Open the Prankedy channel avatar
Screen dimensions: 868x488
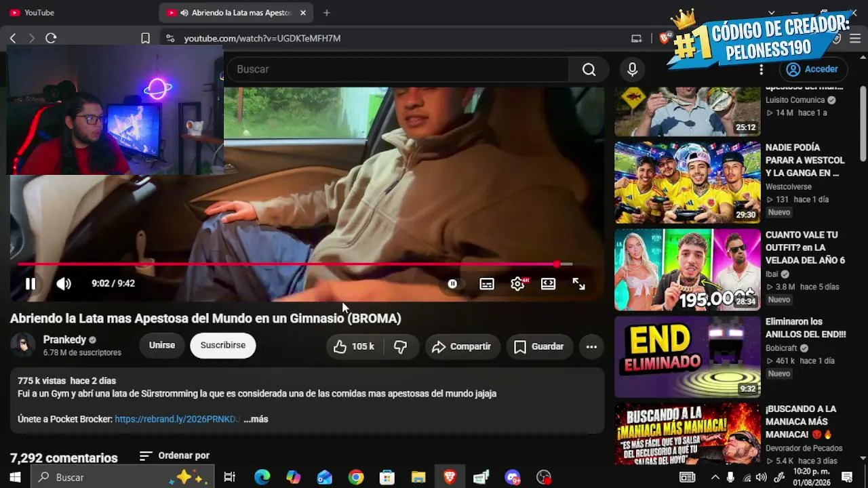click(x=22, y=345)
